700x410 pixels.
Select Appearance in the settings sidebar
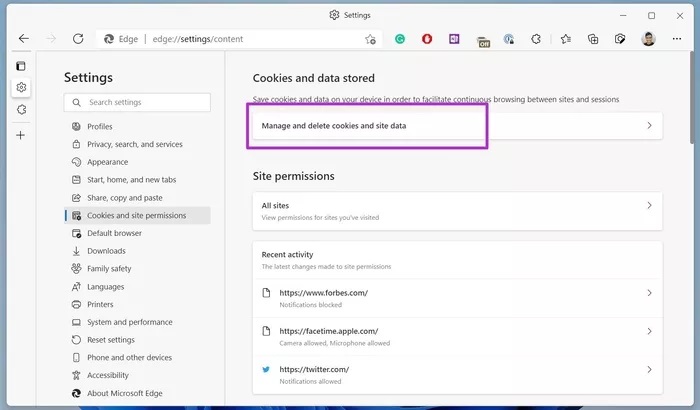tap(107, 162)
